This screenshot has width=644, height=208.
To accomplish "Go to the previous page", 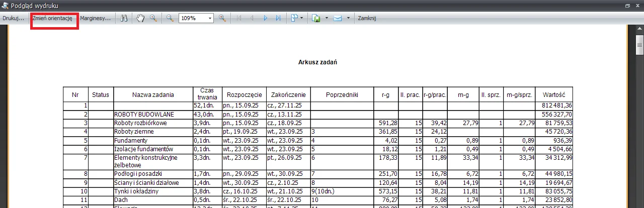I will click(x=252, y=18).
